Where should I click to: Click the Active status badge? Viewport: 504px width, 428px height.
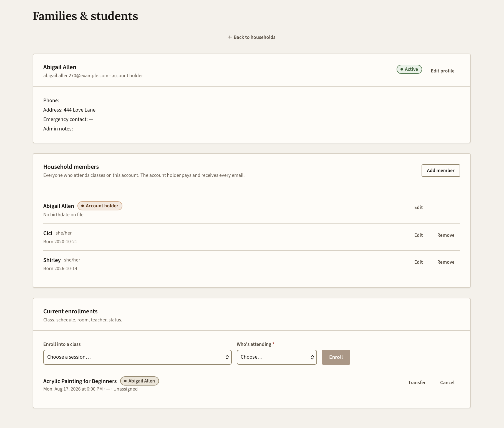(x=409, y=69)
